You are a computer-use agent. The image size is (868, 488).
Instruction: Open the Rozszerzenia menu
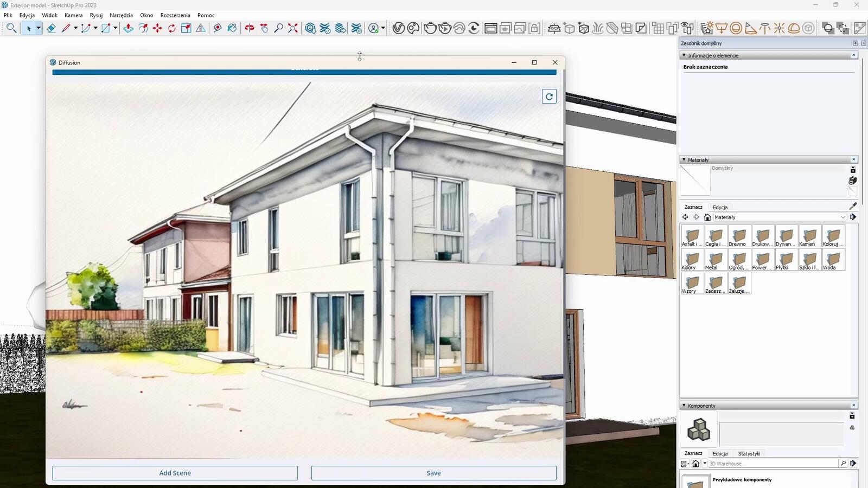pos(175,15)
